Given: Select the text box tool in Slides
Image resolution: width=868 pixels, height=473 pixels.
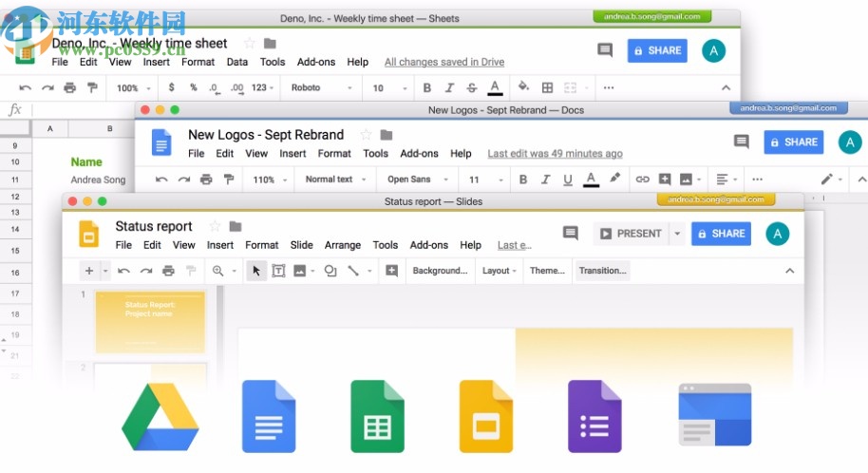Looking at the screenshot, I should 278,271.
